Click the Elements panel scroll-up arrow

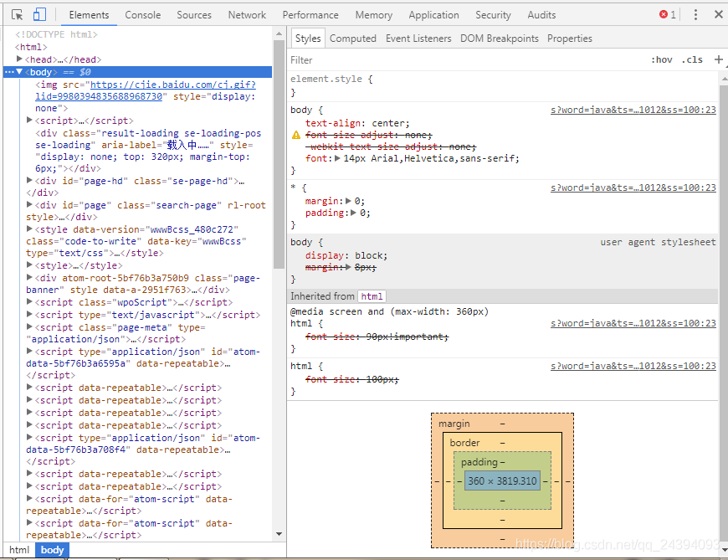click(279, 33)
